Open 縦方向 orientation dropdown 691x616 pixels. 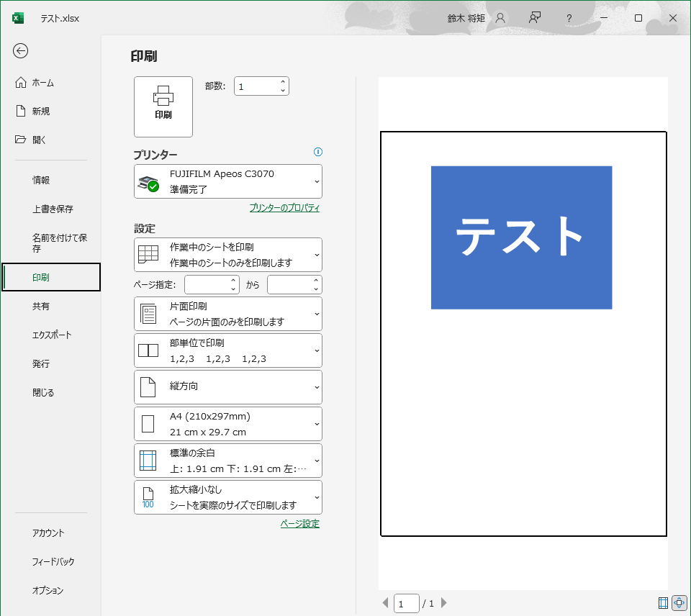228,387
